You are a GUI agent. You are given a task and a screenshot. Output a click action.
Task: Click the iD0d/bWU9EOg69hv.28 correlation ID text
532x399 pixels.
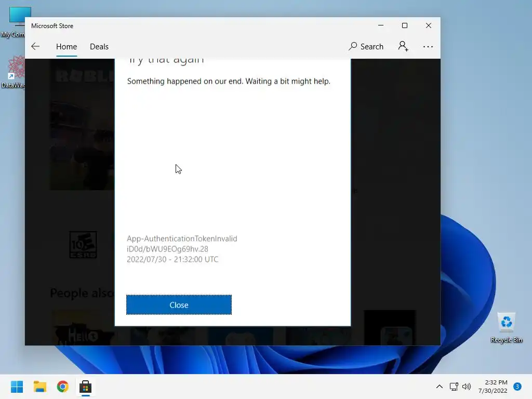tap(167, 249)
